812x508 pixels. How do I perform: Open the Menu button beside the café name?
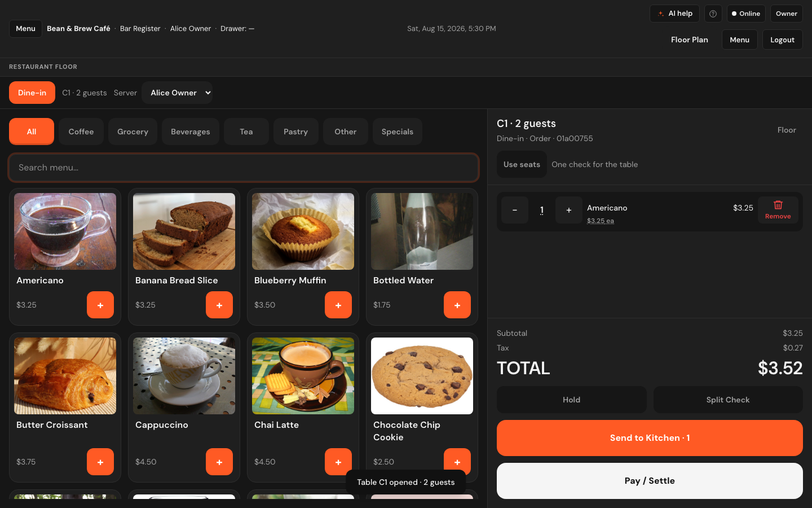point(25,28)
